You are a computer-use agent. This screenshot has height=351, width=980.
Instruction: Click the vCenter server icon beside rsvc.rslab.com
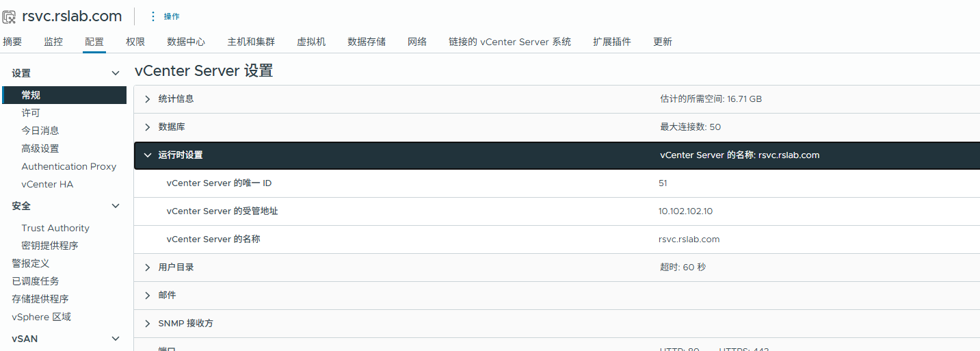[x=9, y=16]
